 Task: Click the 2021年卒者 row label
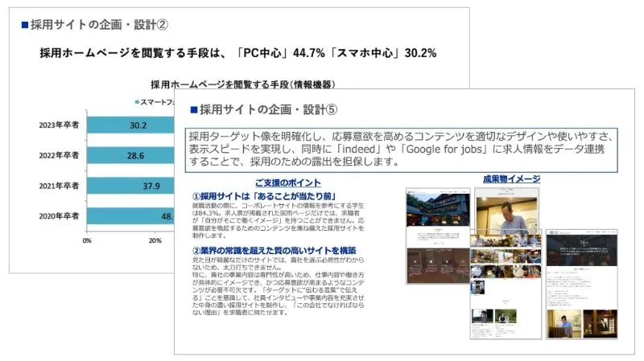[59, 186]
